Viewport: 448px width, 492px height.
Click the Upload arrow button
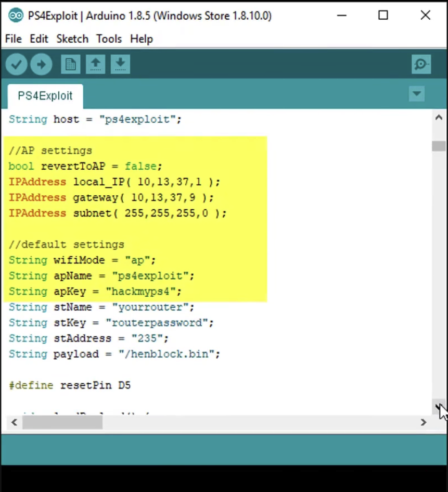pyautogui.click(x=42, y=65)
